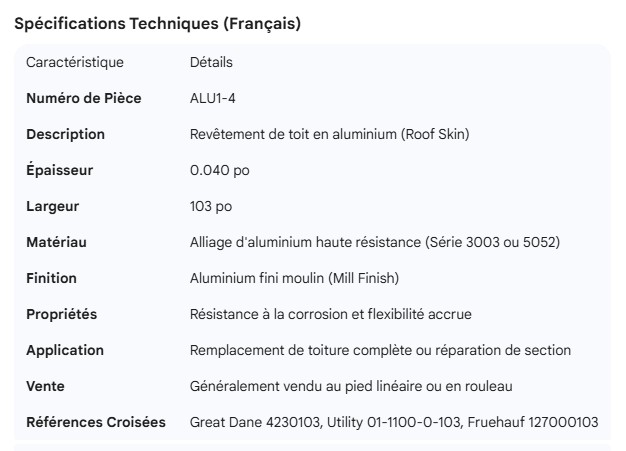Select the 'Numéro de Pièce' row label
The image size is (626, 451).
coord(83,99)
